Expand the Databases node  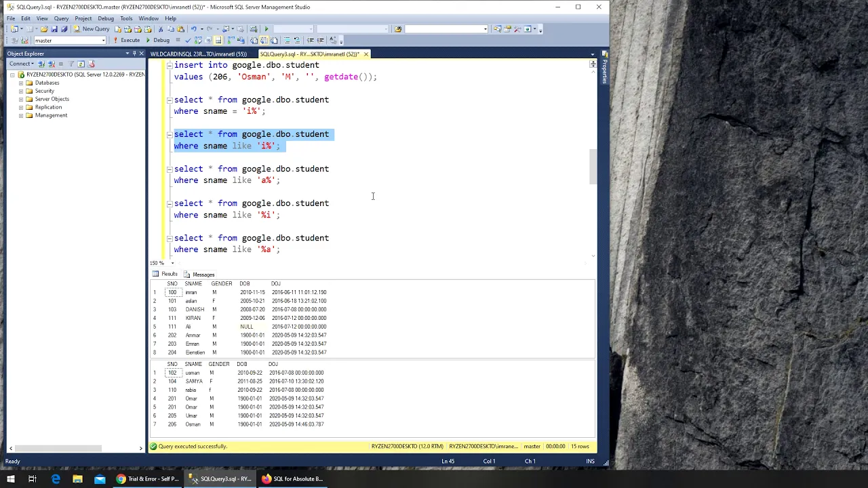click(20, 83)
